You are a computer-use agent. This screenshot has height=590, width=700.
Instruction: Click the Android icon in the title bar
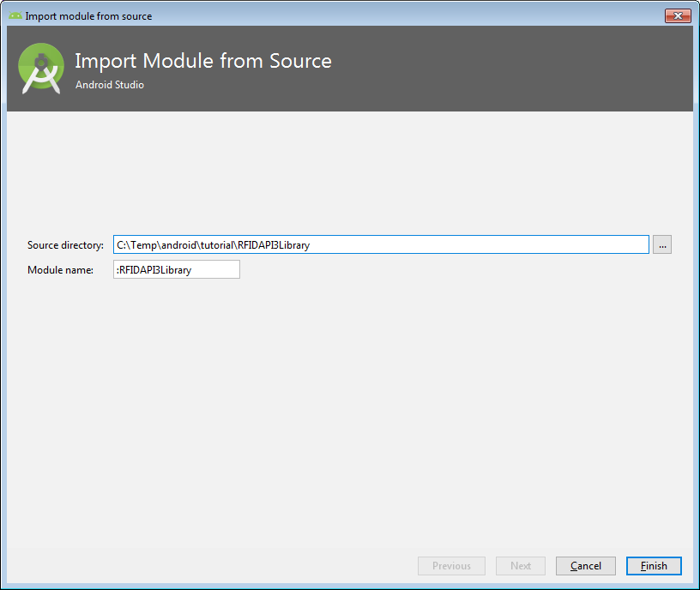15,15
